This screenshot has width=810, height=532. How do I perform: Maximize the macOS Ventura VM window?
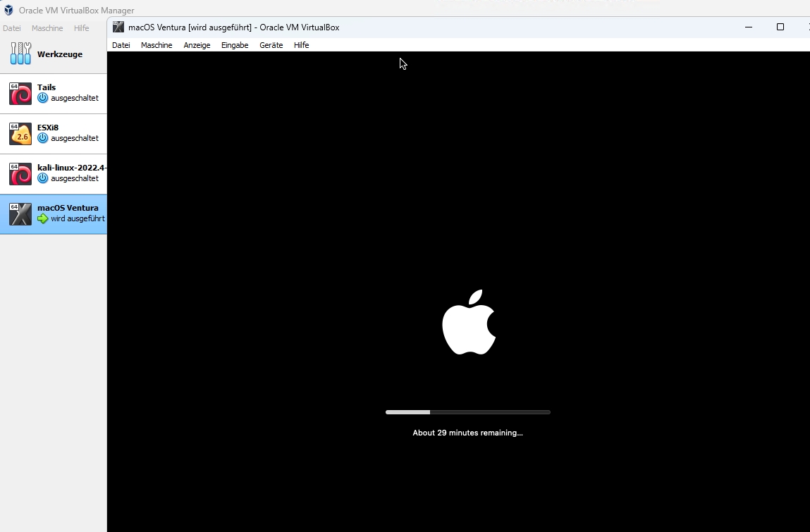pos(780,27)
